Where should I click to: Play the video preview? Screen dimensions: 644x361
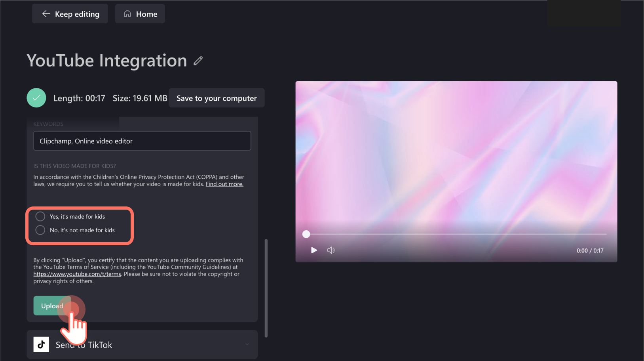pos(314,250)
